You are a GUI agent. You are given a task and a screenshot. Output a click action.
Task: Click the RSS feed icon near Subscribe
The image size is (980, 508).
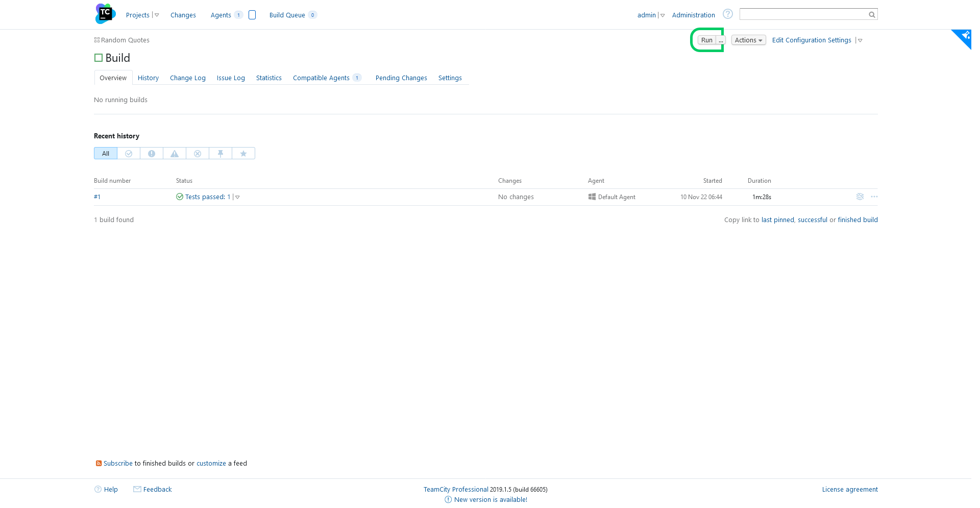pos(99,464)
